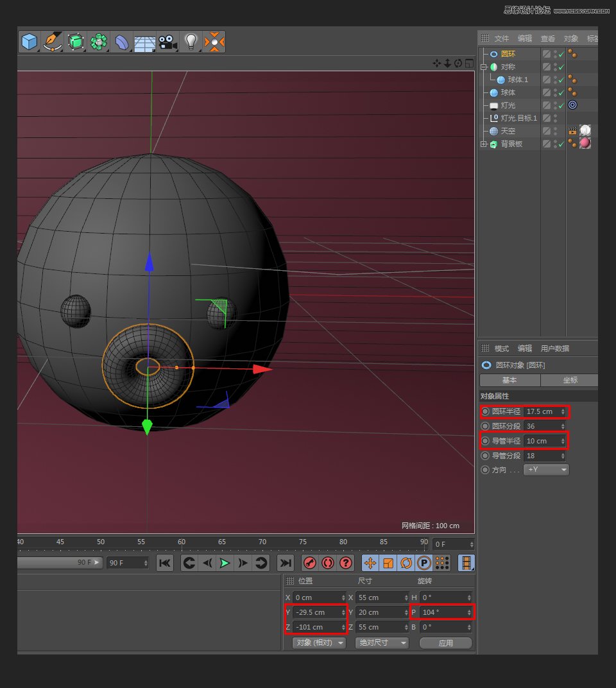Collapse the 对称 tree node
This screenshot has height=688, width=616.
(484, 67)
